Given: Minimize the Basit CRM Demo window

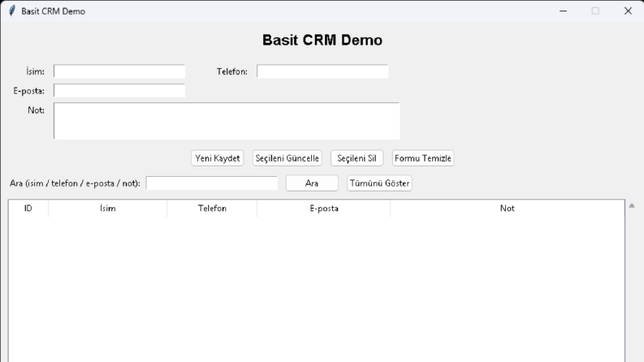Looking at the screenshot, I should point(563,11).
